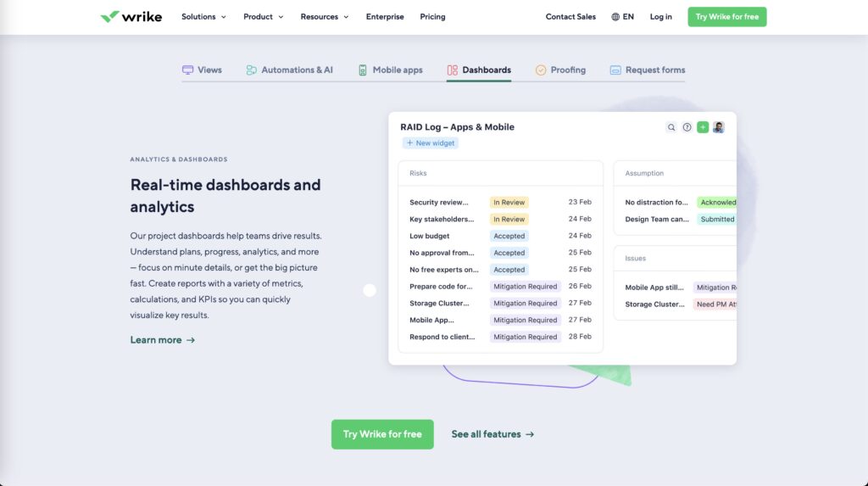
Task: Click the help question mark icon in dashboard
Action: pyautogui.click(x=687, y=127)
